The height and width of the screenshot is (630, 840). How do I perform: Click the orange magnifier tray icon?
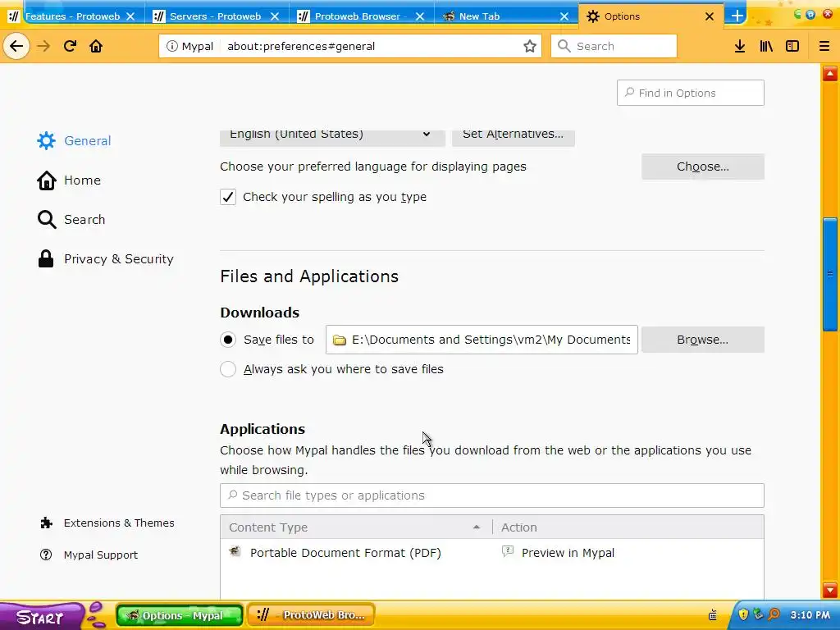coord(774,614)
